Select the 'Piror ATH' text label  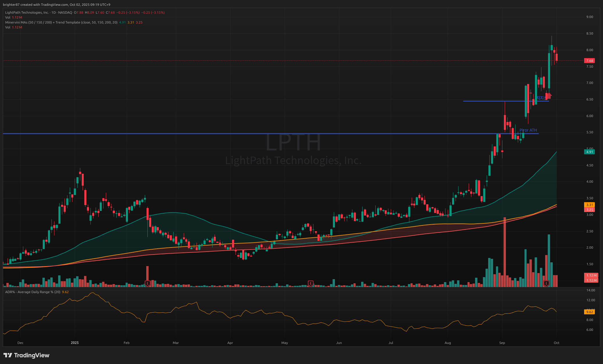(528, 130)
